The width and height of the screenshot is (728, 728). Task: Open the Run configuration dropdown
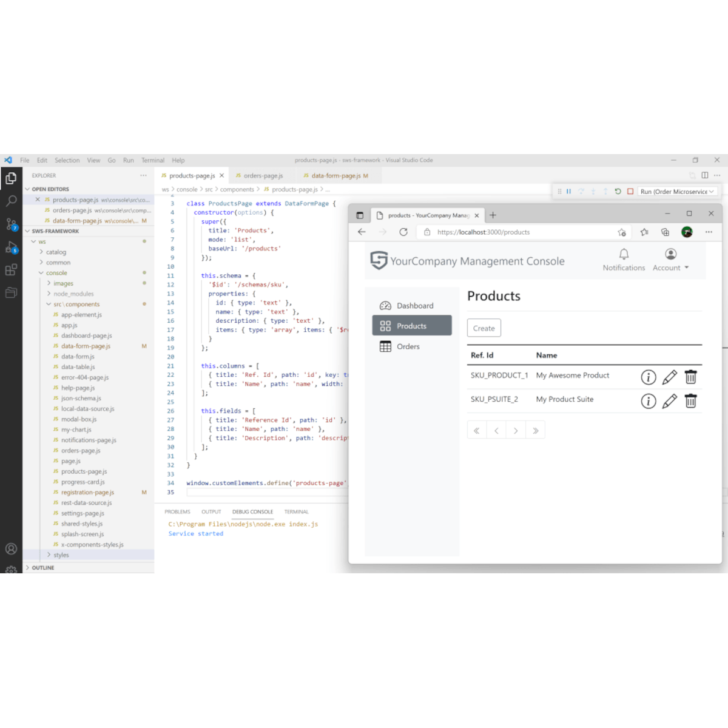pyautogui.click(x=677, y=192)
